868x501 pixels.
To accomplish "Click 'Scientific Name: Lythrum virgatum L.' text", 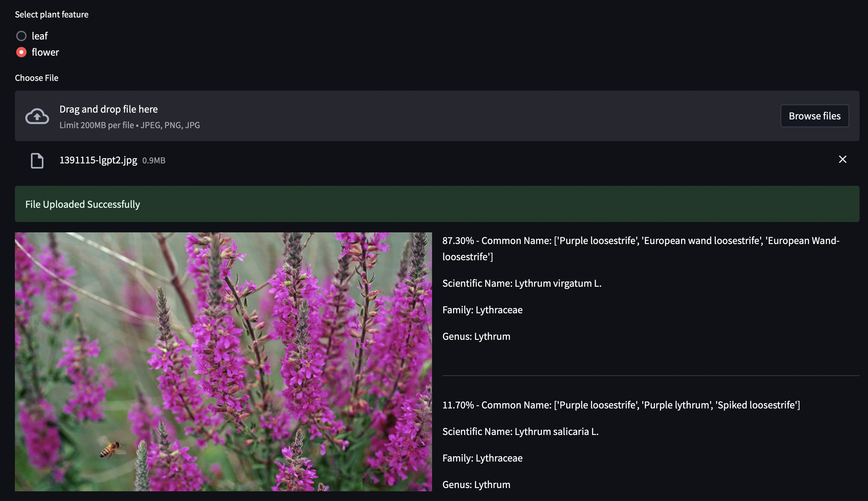I will click(522, 283).
